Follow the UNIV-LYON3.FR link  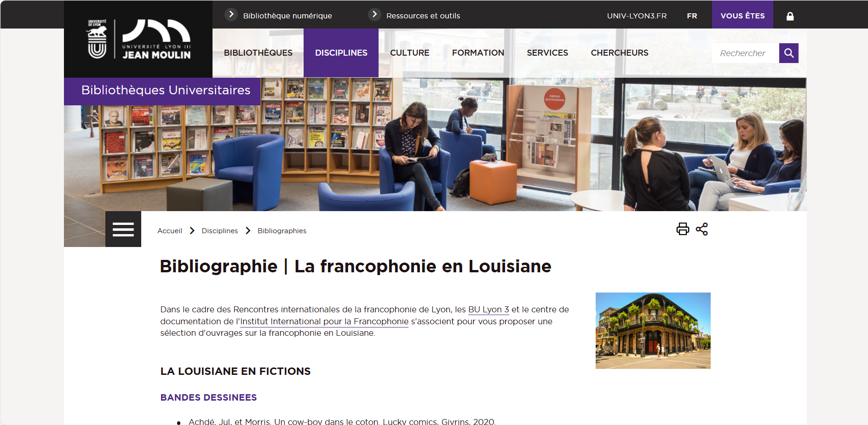pos(637,16)
